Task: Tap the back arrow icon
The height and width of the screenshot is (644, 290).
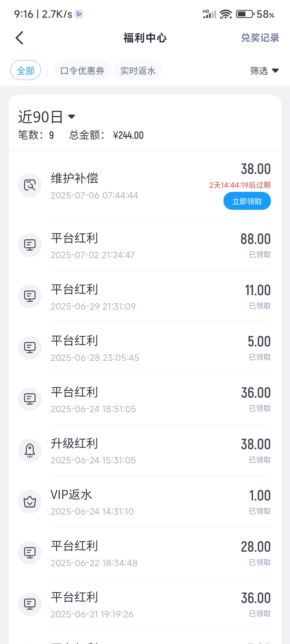Action: coord(20,38)
